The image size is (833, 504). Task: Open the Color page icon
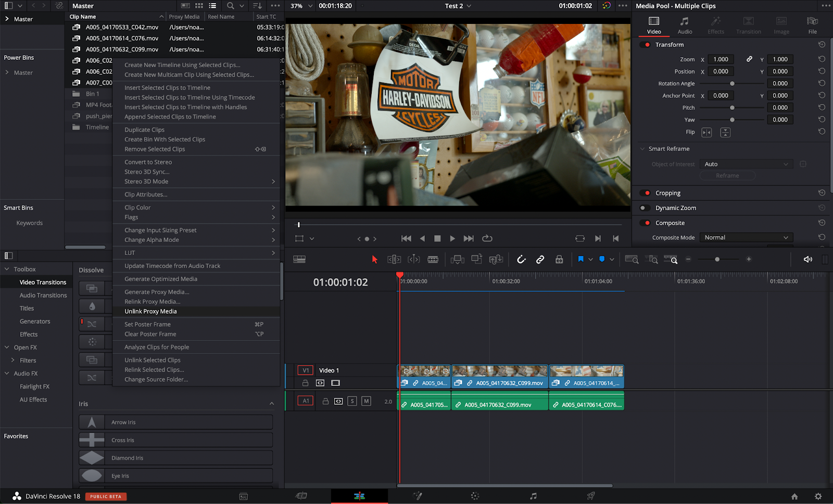pos(475,496)
